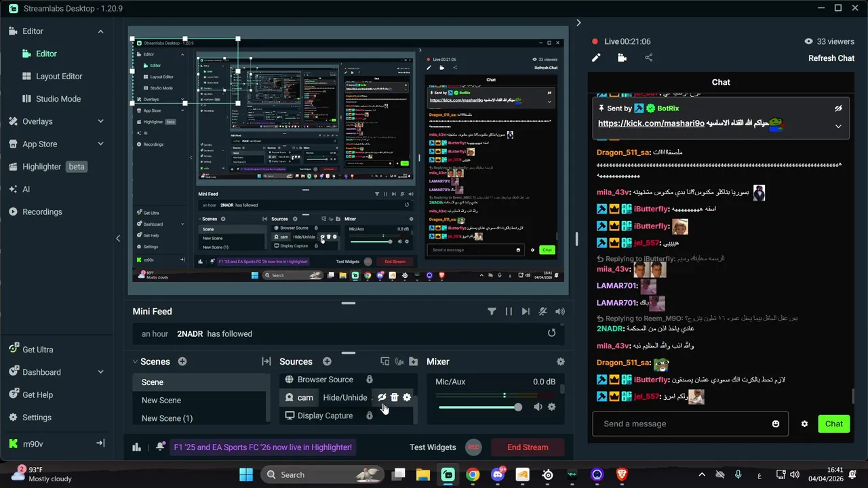Open Highlighter beta in sidebar

click(x=47, y=167)
